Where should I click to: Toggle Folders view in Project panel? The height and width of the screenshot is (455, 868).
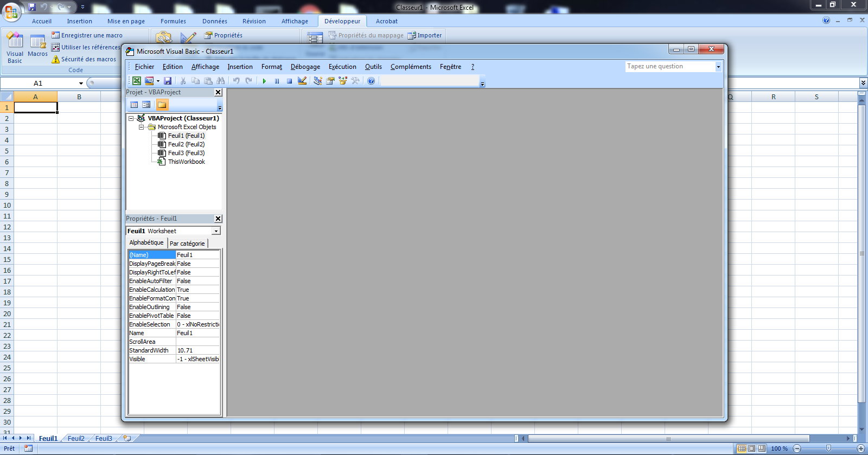pyautogui.click(x=162, y=105)
